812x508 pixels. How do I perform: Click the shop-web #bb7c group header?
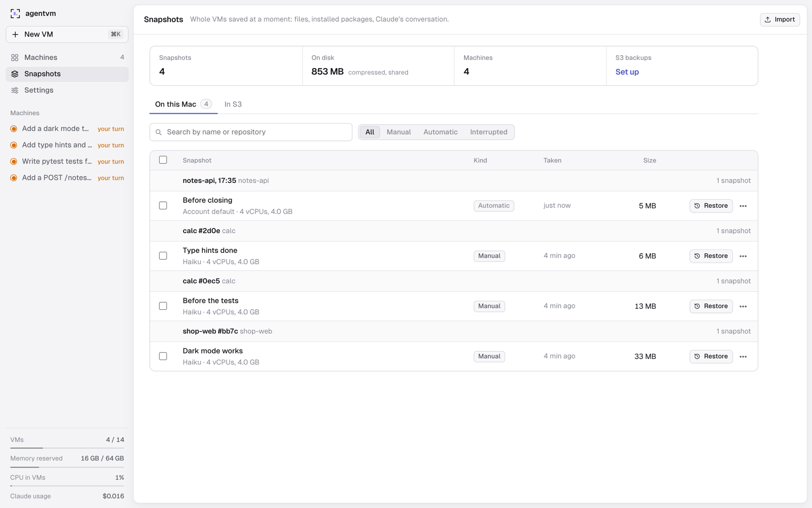click(454, 331)
